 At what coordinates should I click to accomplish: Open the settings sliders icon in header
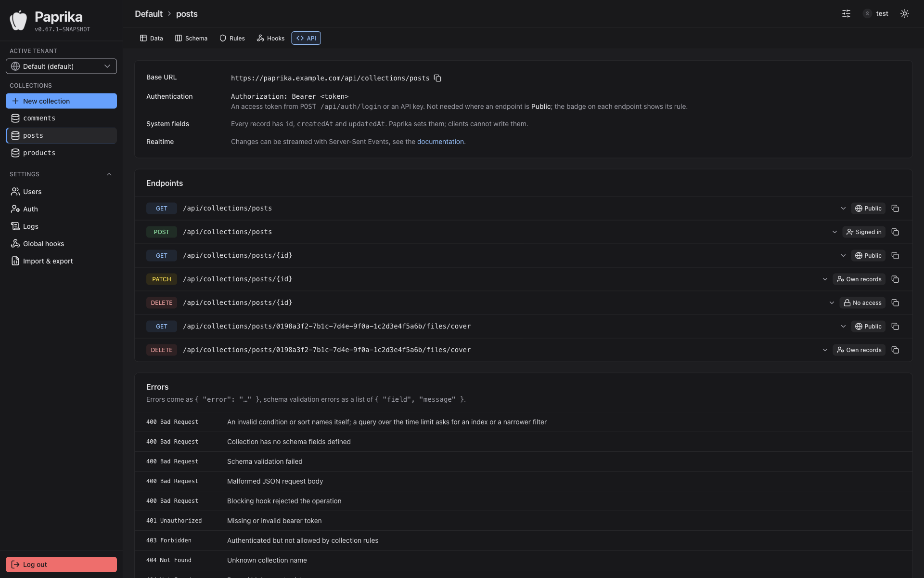click(x=846, y=13)
